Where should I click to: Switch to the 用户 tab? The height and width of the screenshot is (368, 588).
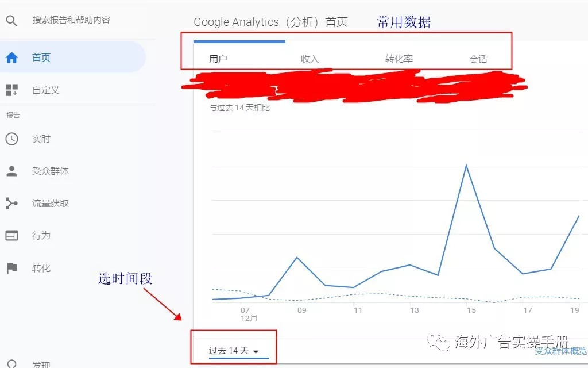tap(218, 59)
